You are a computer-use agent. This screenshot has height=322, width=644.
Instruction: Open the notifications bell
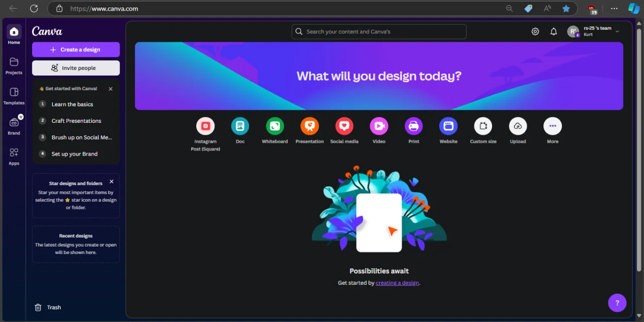(x=553, y=32)
